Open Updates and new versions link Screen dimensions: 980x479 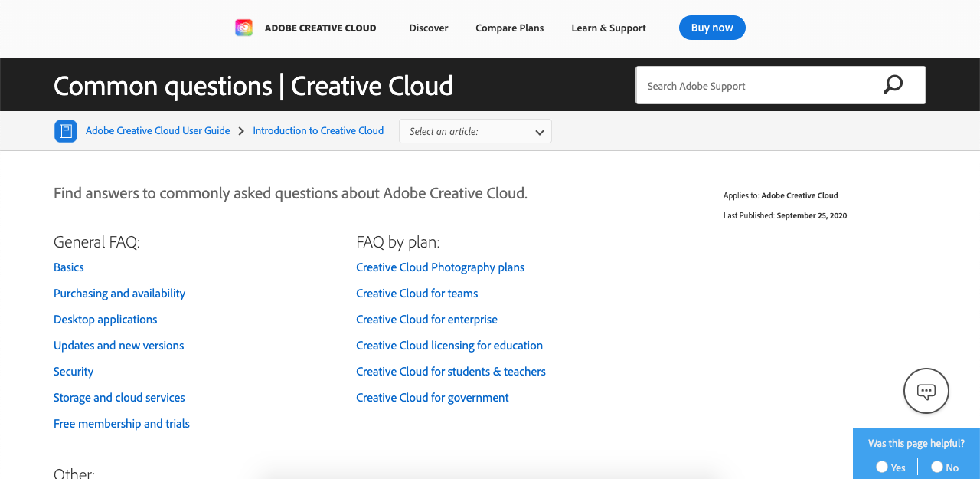pos(119,346)
